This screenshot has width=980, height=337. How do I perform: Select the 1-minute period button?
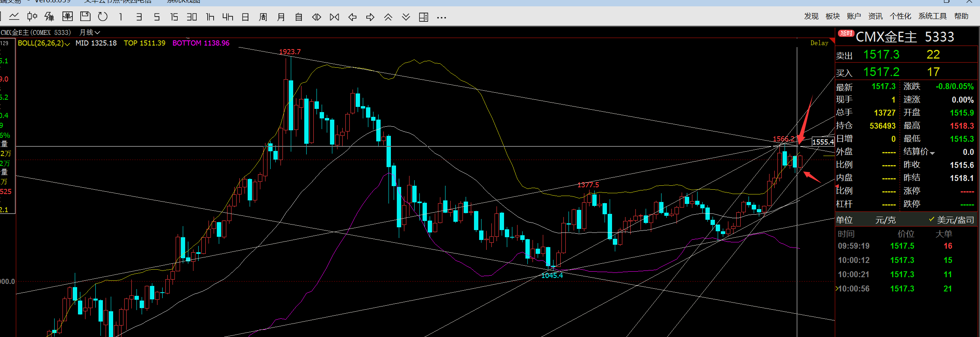121,17
